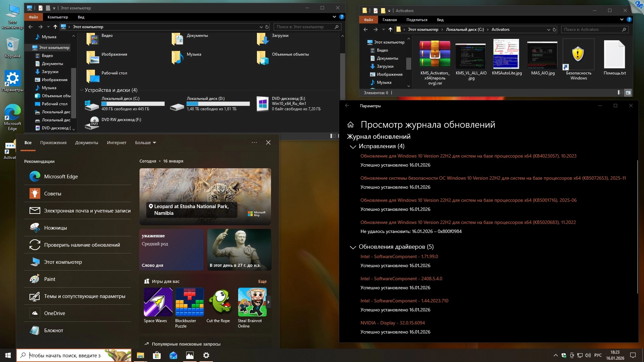Image resolution: width=644 pixels, height=362 pixels.
Task: Click Еще link next to Игры для вас
Action: [x=262, y=282]
